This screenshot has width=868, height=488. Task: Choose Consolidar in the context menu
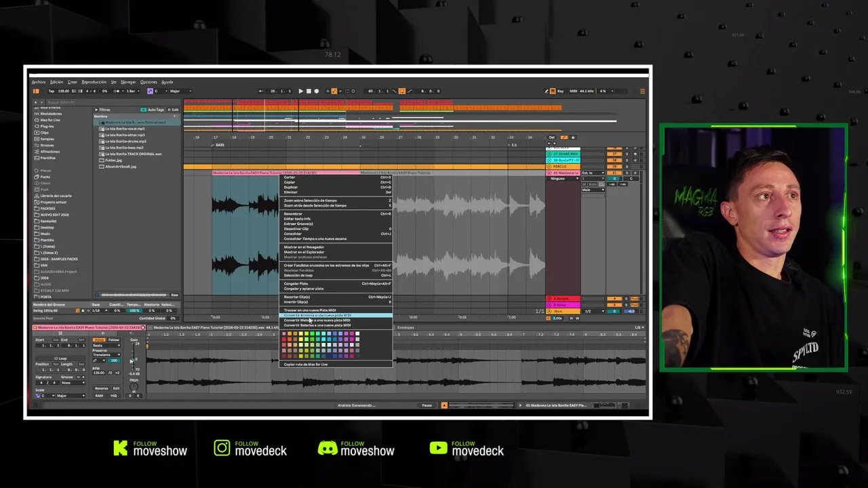coord(336,234)
